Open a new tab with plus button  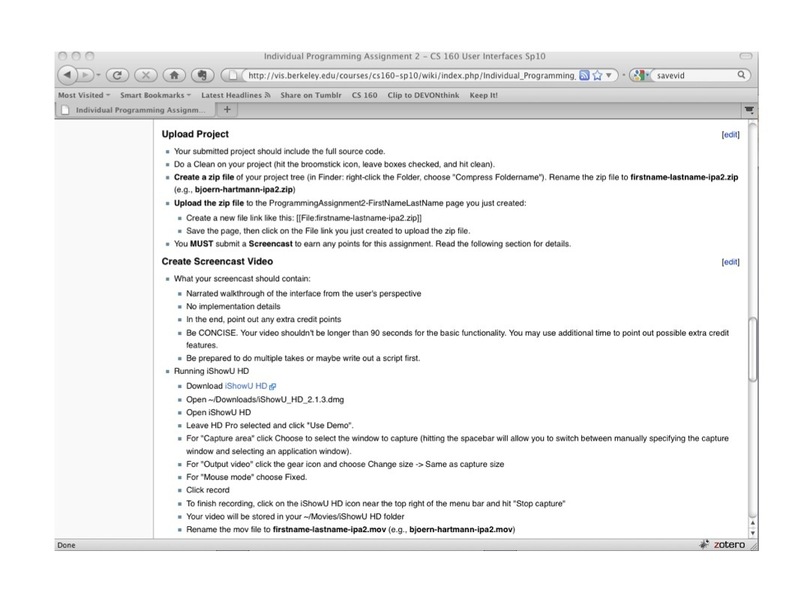pyautogui.click(x=227, y=109)
